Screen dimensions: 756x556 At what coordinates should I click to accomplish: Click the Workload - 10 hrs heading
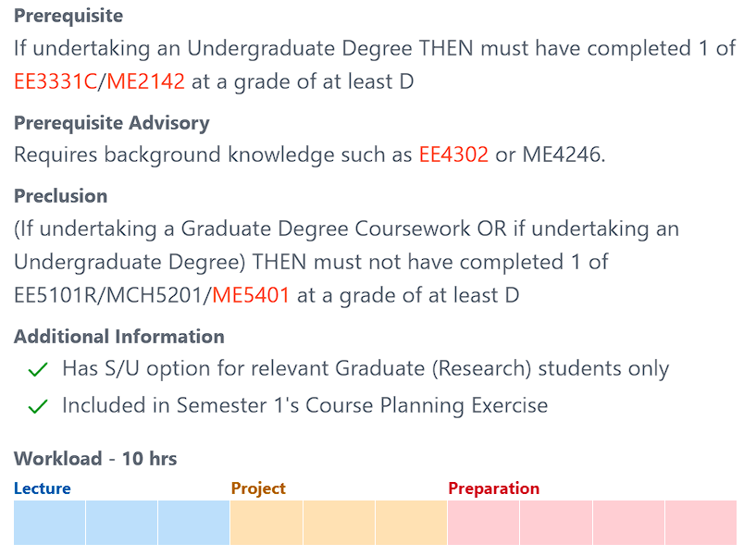(x=95, y=459)
